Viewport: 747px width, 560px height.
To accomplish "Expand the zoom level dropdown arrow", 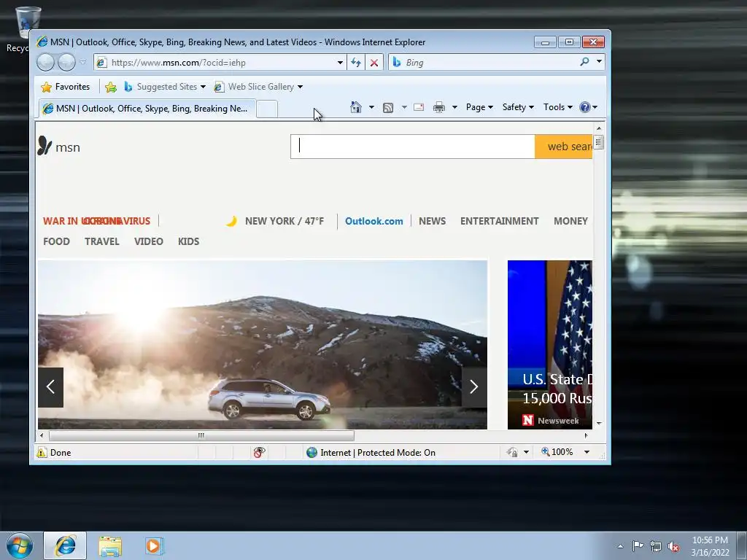I will pos(587,452).
